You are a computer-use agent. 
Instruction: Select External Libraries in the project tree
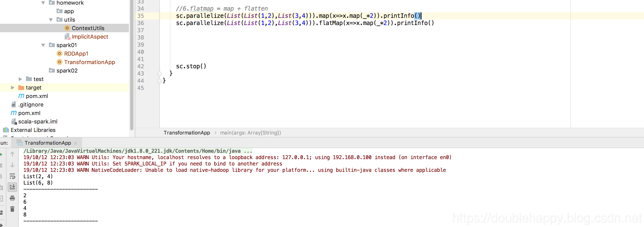click(33, 130)
